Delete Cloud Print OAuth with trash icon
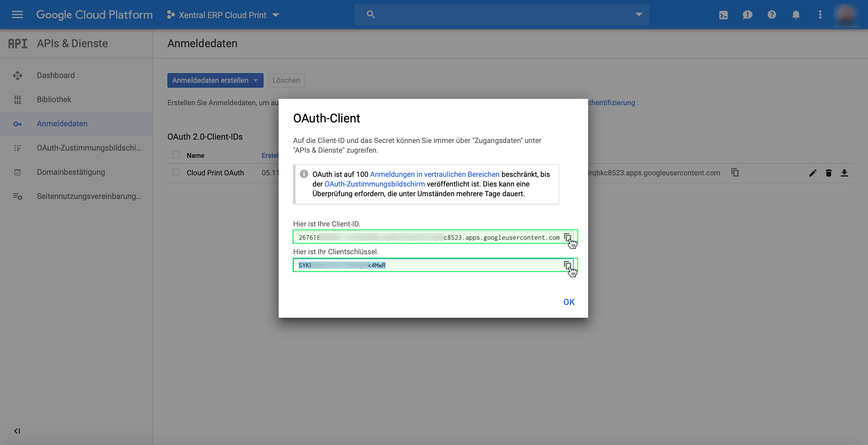The height and width of the screenshot is (445, 868). pos(829,173)
